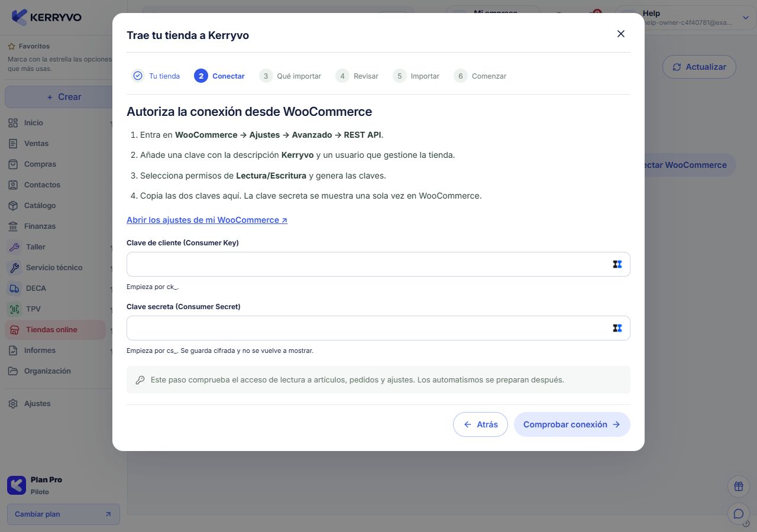Select the Importar step
757x532 pixels.
point(416,76)
